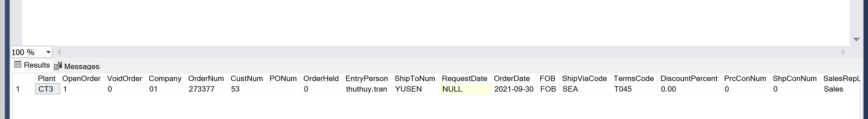Click the vertical scroll down arrow

856,40
